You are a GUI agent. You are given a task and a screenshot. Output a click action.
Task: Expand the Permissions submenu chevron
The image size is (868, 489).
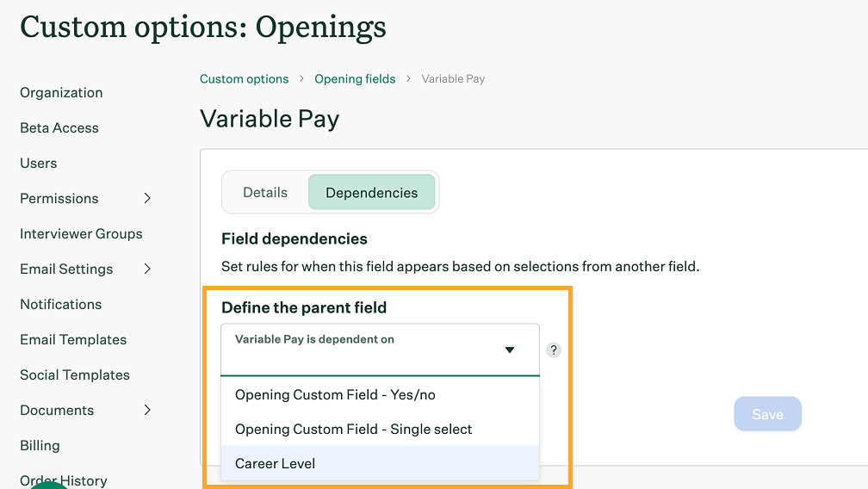click(x=147, y=198)
